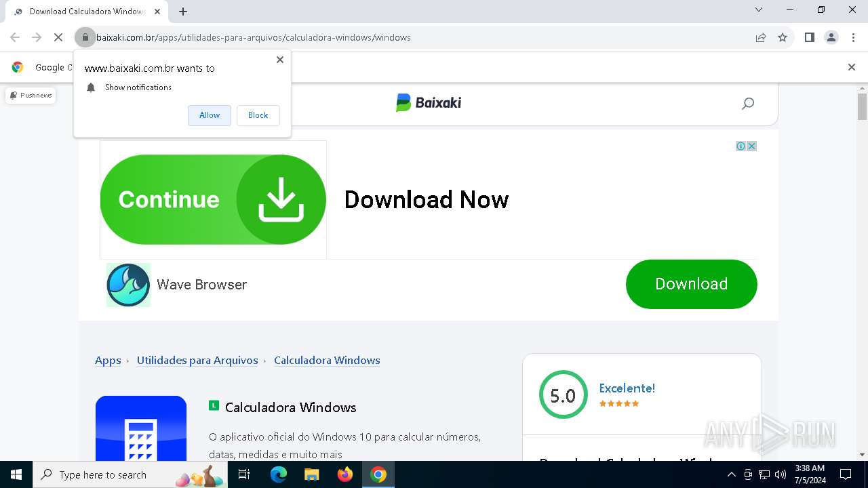This screenshot has width=868, height=488.
Task: Show hidden system tray icons
Action: coord(731,474)
